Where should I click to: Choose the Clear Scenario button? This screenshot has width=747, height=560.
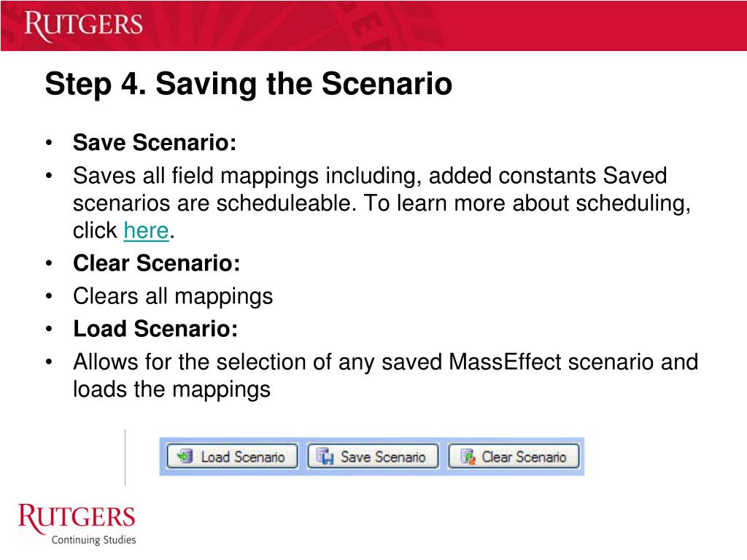point(514,456)
